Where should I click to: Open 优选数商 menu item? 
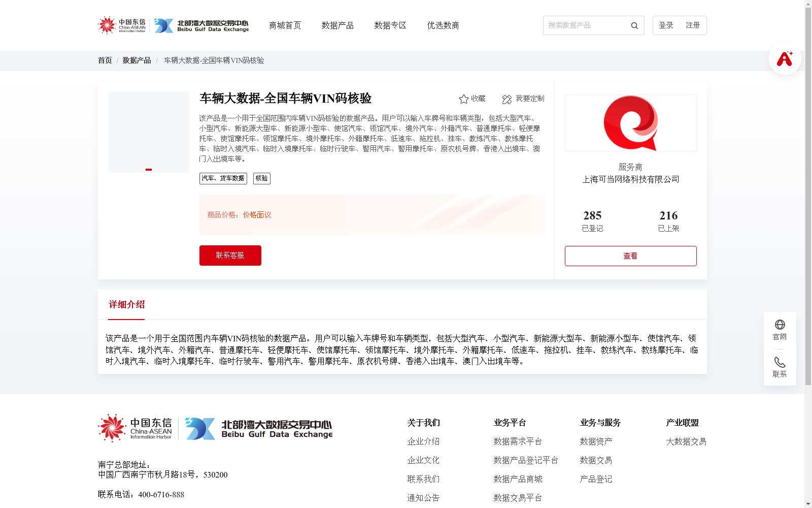point(443,25)
